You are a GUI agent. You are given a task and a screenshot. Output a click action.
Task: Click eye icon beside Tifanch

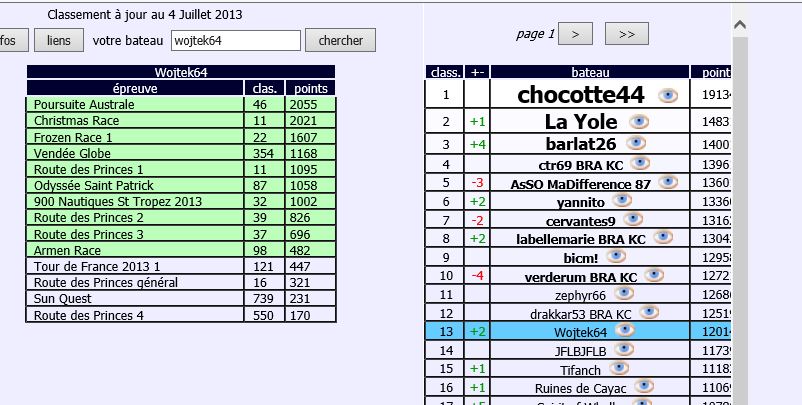[x=619, y=368]
